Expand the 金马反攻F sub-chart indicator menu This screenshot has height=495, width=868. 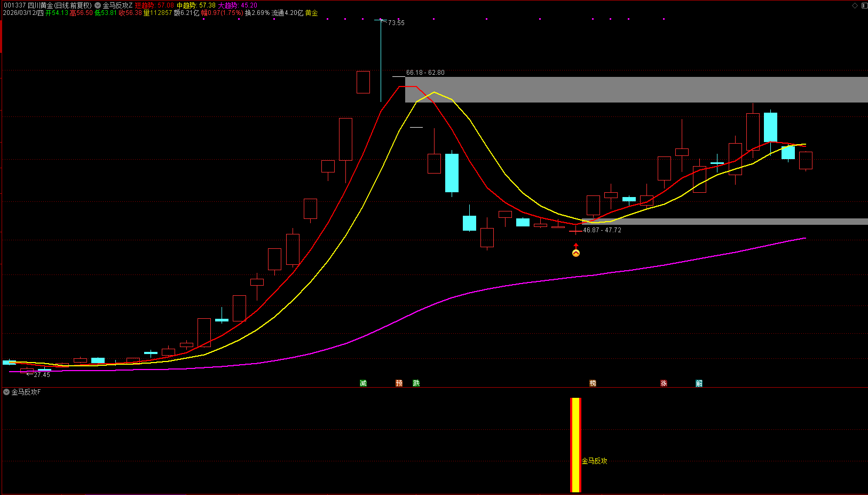coord(6,392)
